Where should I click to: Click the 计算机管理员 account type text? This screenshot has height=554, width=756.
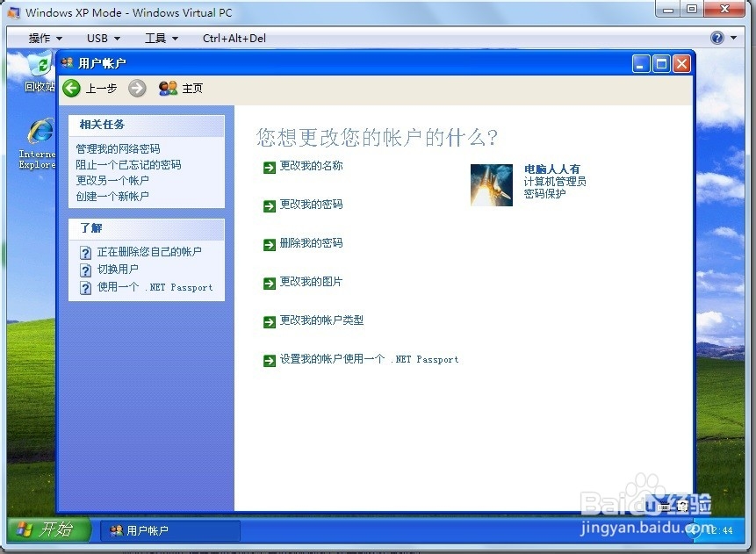tap(555, 181)
